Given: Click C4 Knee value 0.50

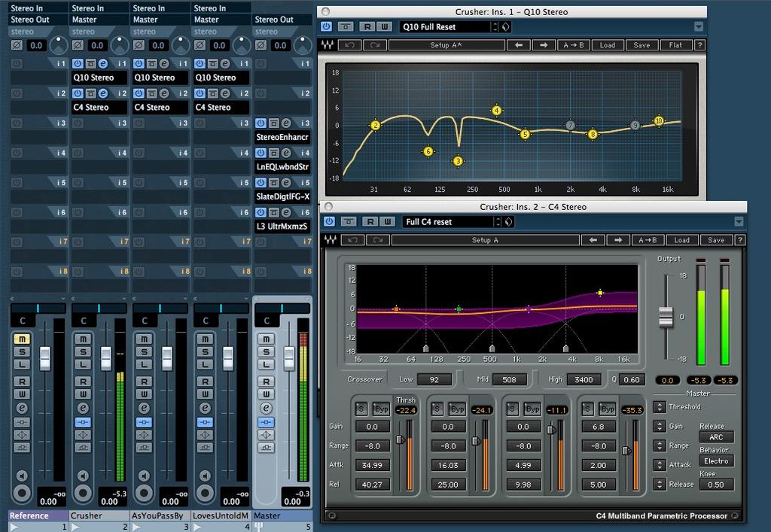Looking at the screenshot, I should pos(716,485).
